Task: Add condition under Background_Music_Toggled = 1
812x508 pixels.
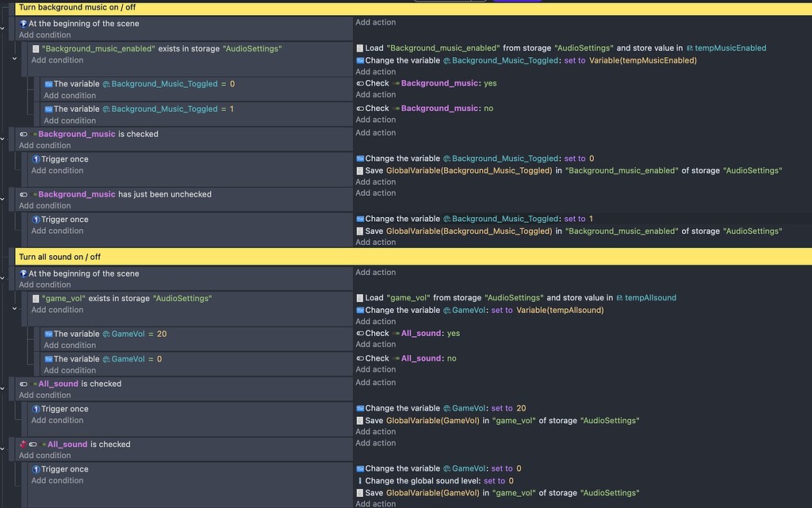Action: [x=70, y=120]
